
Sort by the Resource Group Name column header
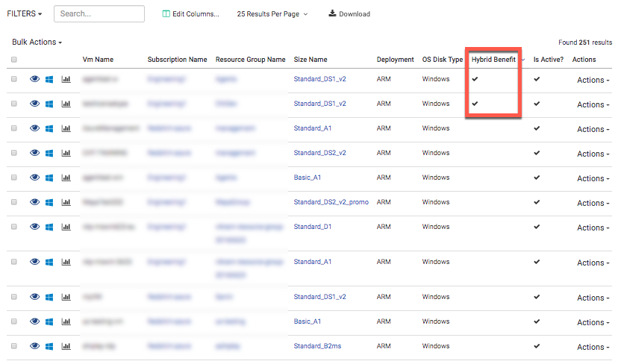[250, 60]
